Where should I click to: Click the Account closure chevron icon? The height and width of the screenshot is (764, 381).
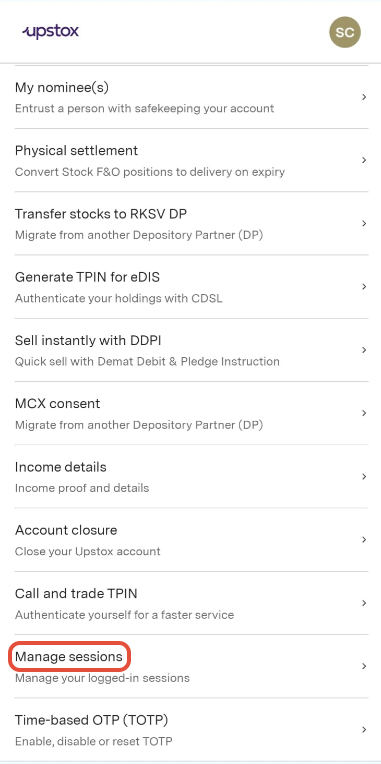tap(364, 539)
